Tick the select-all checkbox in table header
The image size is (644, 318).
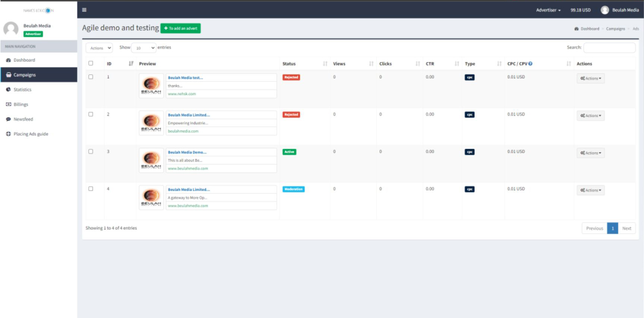[91, 63]
